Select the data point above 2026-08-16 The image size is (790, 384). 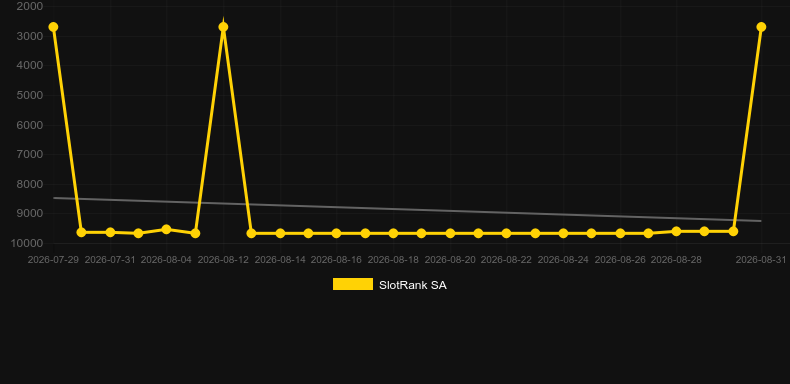pos(337,233)
